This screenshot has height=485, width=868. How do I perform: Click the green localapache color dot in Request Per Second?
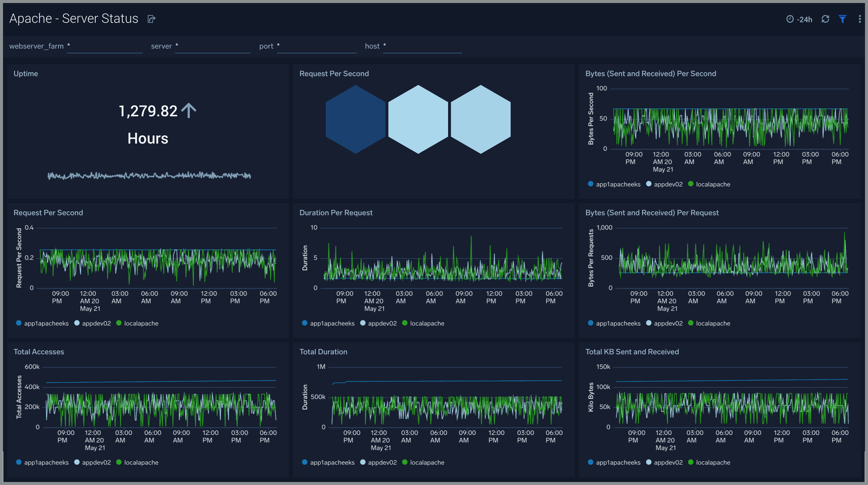click(x=119, y=323)
